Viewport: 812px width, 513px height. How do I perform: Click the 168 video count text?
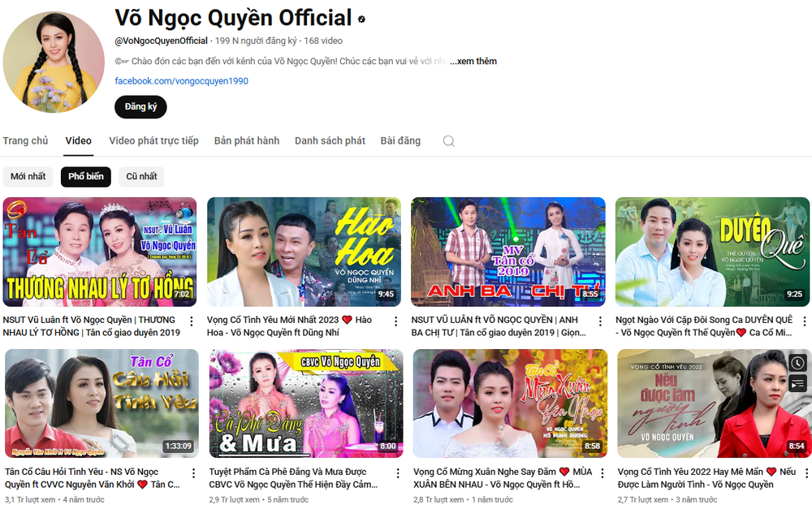tap(323, 41)
